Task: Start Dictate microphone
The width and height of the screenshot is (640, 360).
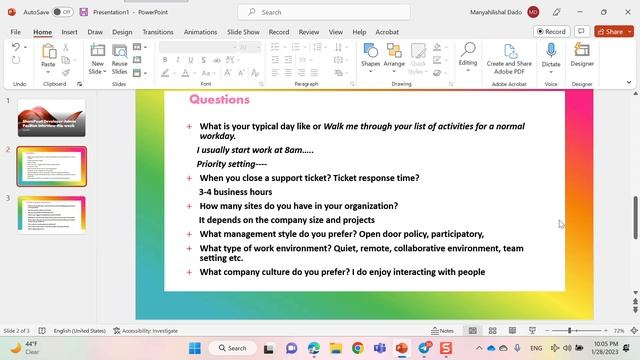Action: tap(551, 52)
